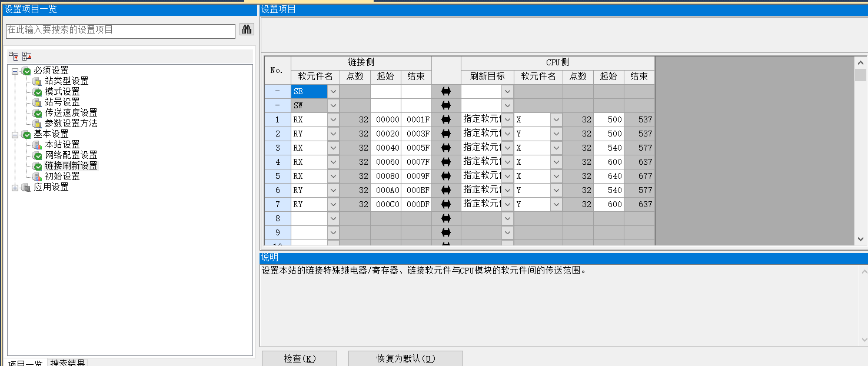868x366 pixels.
Task: Click the 站类型设置 item icon
Action: coord(37,81)
